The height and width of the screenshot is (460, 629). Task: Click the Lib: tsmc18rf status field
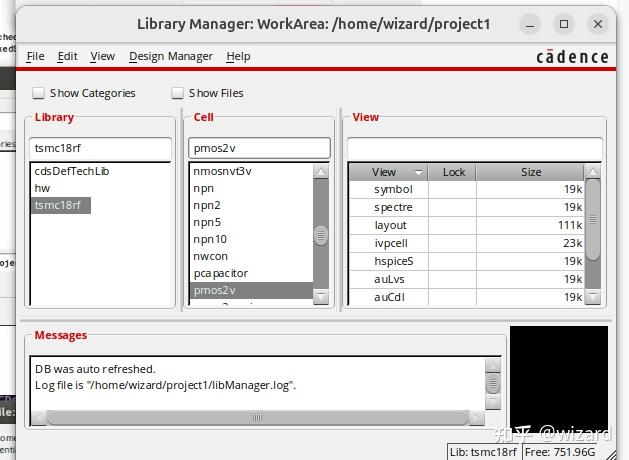483,452
